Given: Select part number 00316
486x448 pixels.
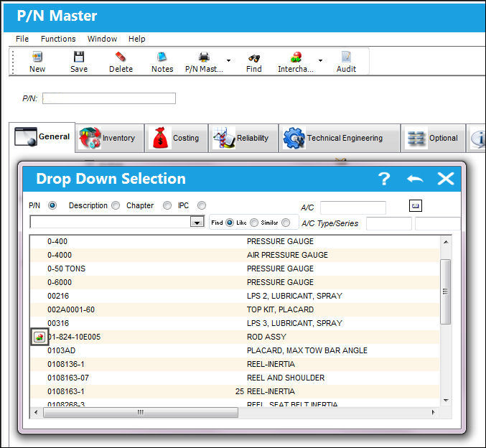Looking at the screenshot, I should [58, 323].
